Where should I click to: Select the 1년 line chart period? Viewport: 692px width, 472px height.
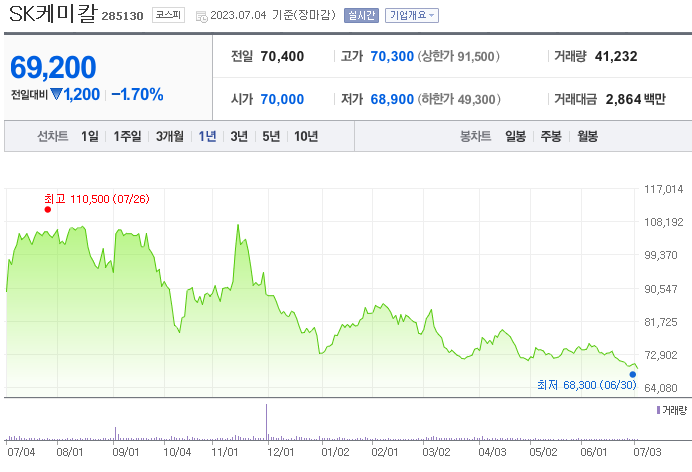[x=207, y=136]
